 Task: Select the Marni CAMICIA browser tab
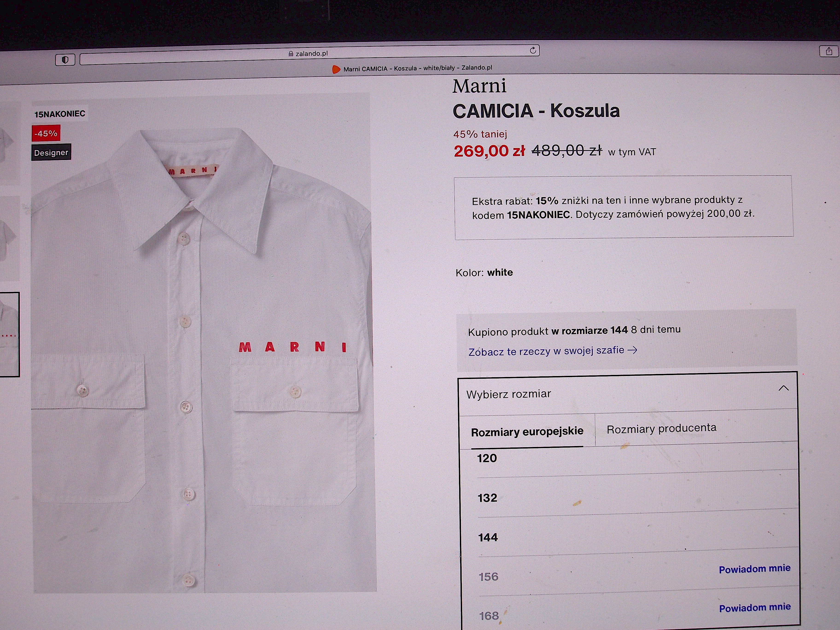(412, 68)
